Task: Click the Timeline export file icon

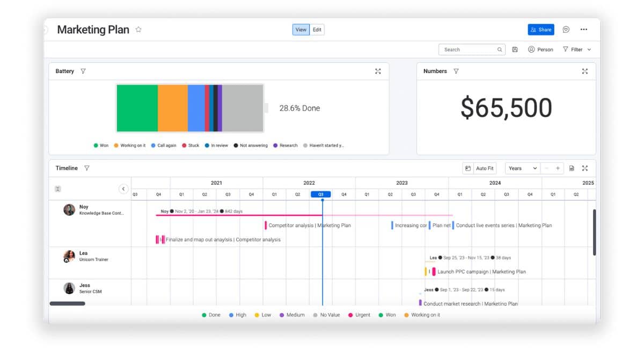Action: pyautogui.click(x=572, y=169)
